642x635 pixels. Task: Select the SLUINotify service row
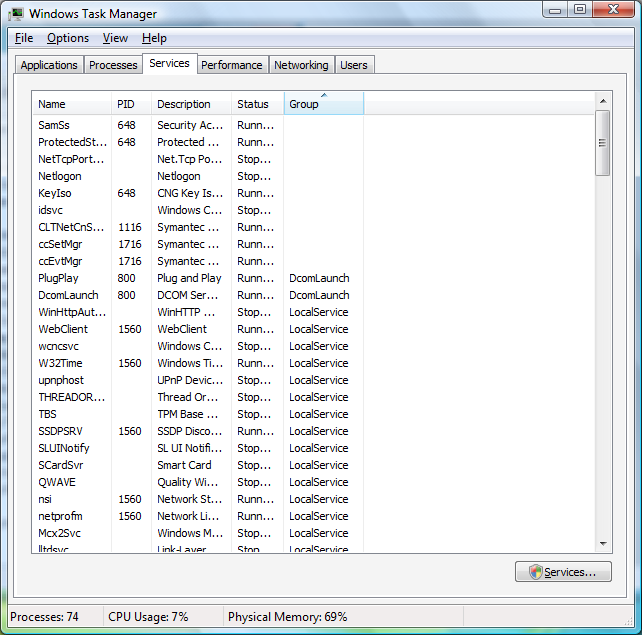point(198,448)
